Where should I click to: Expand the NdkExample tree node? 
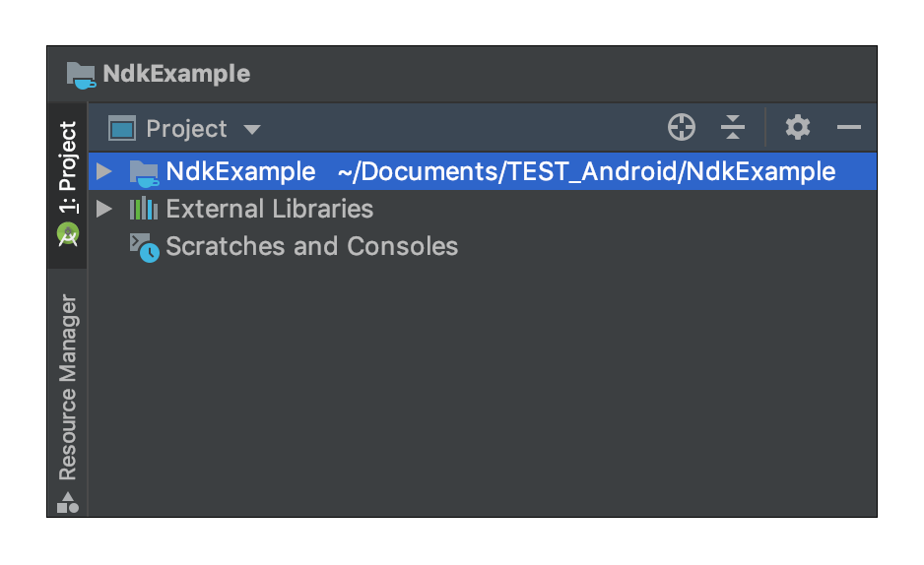click(104, 171)
